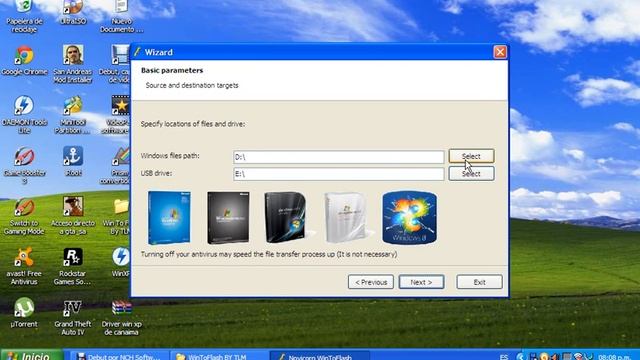Click the Inicio start button
The image size is (640, 360).
click(x=31, y=355)
